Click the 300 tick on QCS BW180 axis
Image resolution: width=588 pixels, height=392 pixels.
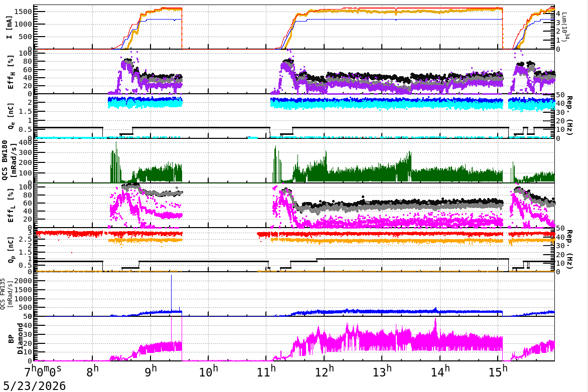tap(25, 152)
